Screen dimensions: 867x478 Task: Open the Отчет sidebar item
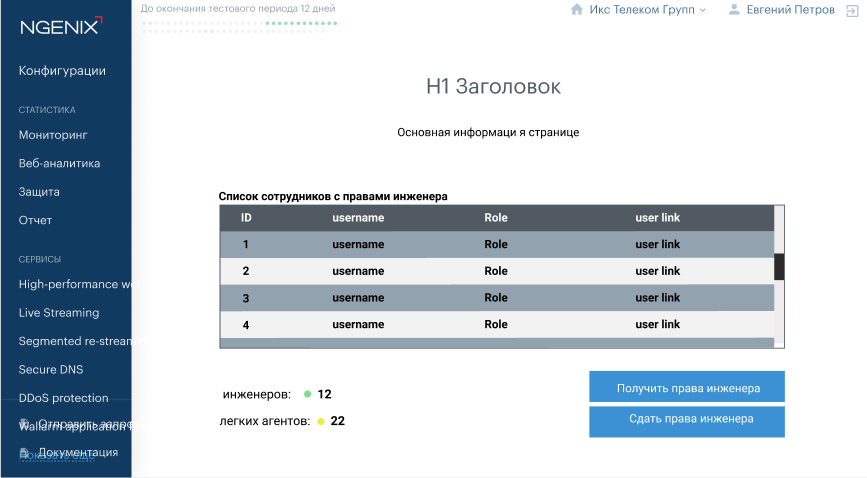point(35,220)
